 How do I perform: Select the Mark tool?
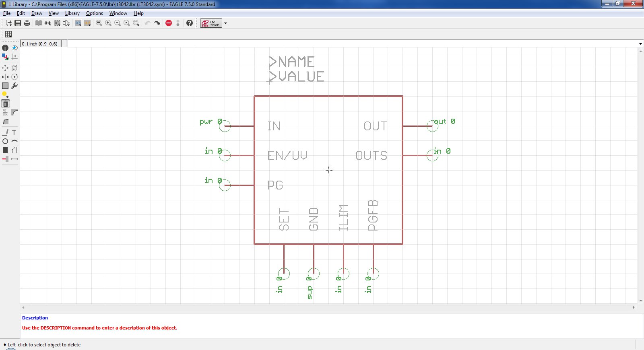[14, 57]
